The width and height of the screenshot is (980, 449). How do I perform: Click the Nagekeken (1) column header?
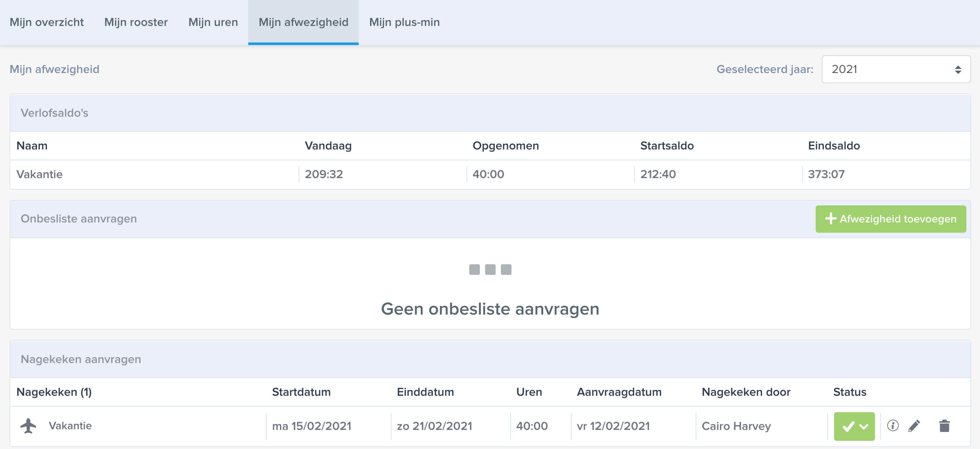point(54,392)
